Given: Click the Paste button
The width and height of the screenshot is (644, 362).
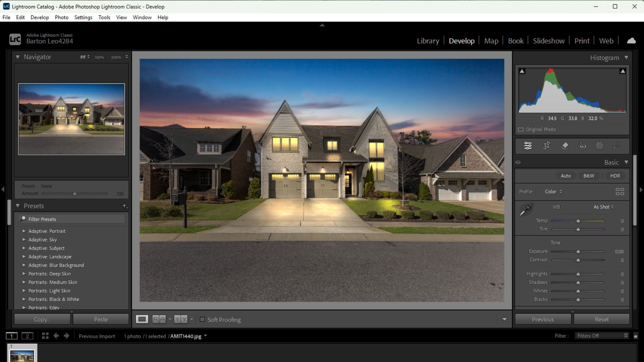Looking at the screenshot, I should (101, 319).
